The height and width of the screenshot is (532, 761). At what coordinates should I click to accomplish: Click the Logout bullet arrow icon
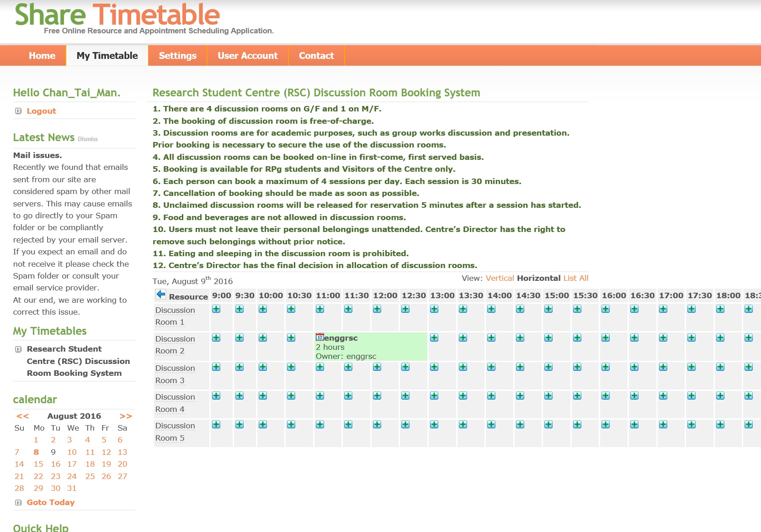[18, 111]
